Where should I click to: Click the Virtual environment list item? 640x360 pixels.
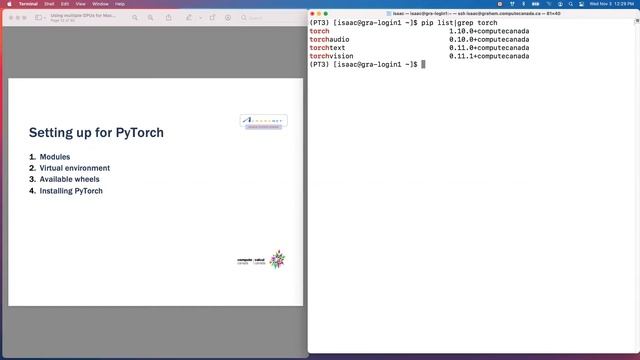click(75, 168)
